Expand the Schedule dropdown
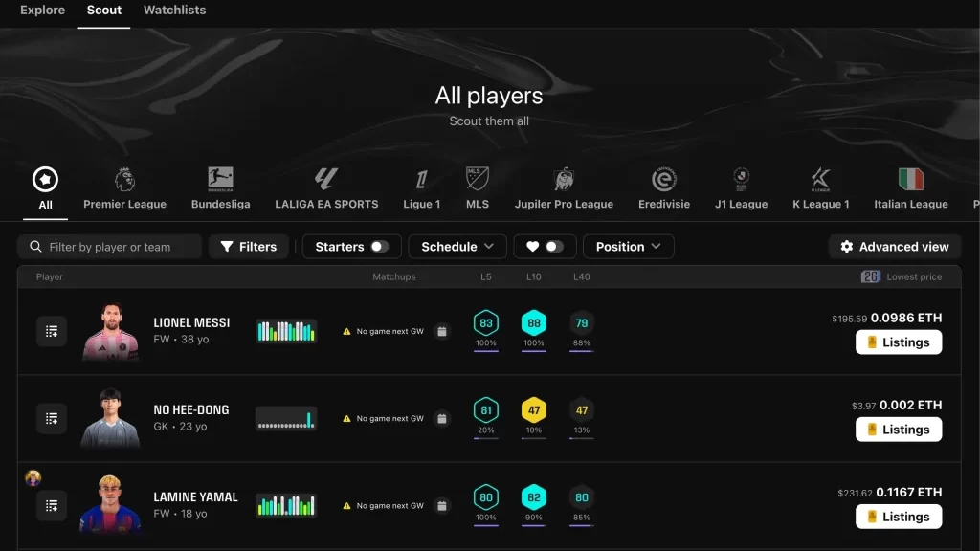 [458, 247]
